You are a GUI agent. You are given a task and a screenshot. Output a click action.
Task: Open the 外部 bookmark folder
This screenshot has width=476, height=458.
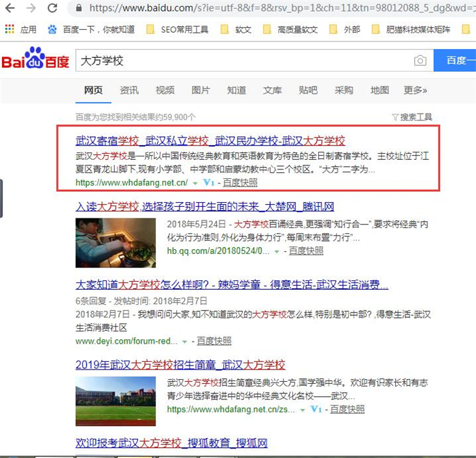point(345,29)
